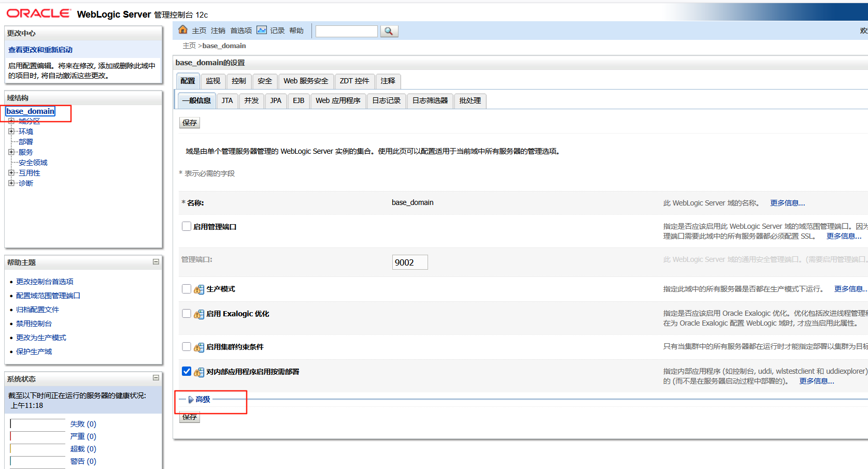Open 安全领域 in domain tree
The width and height of the screenshot is (868, 469).
[33, 163]
